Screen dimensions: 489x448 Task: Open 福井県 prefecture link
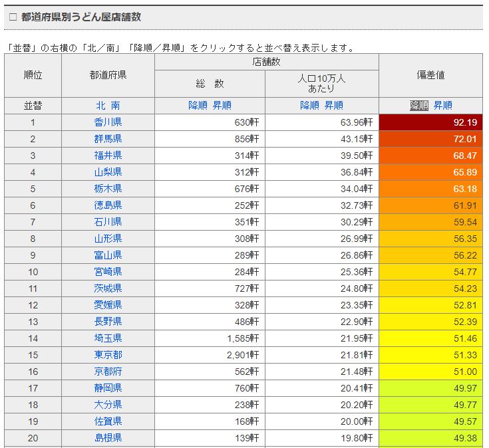point(108,156)
